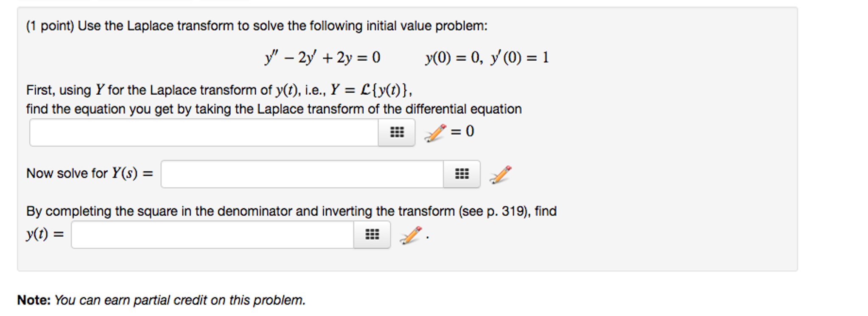868x316 pixels.
Task: Select the grid symbol icon after the first input box
Action: [396, 133]
